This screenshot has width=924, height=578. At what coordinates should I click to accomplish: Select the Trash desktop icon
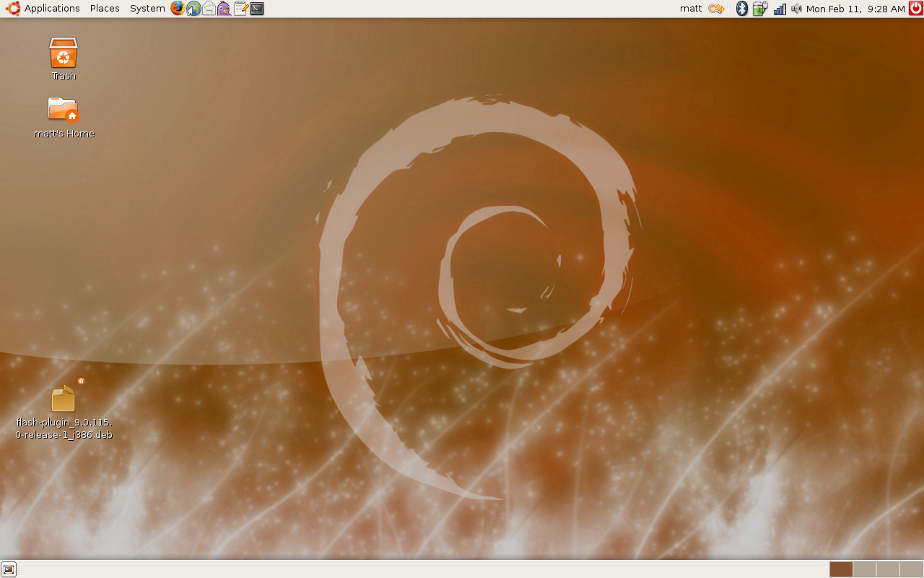coord(64,53)
